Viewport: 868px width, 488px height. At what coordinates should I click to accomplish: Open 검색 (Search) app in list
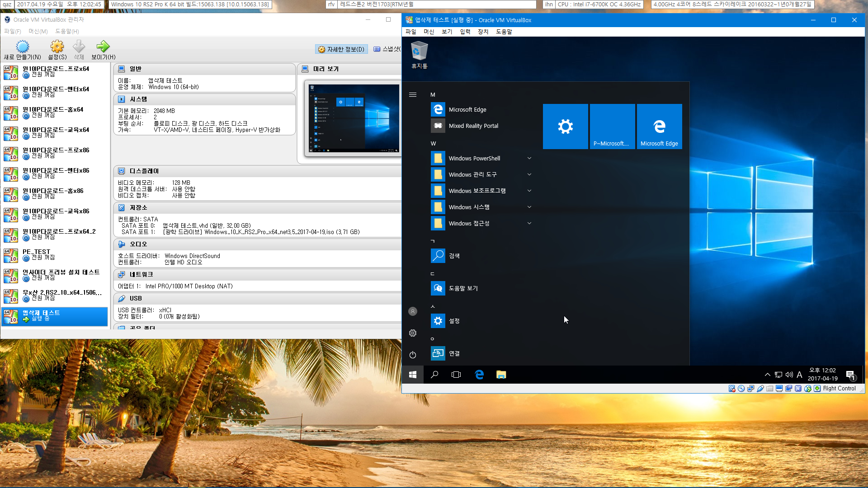pyautogui.click(x=481, y=256)
